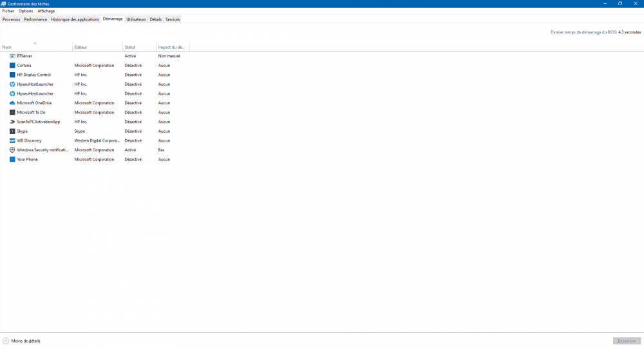
Task: Click the Skype startup entry icon
Action: pyautogui.click(x=12, y=131)
